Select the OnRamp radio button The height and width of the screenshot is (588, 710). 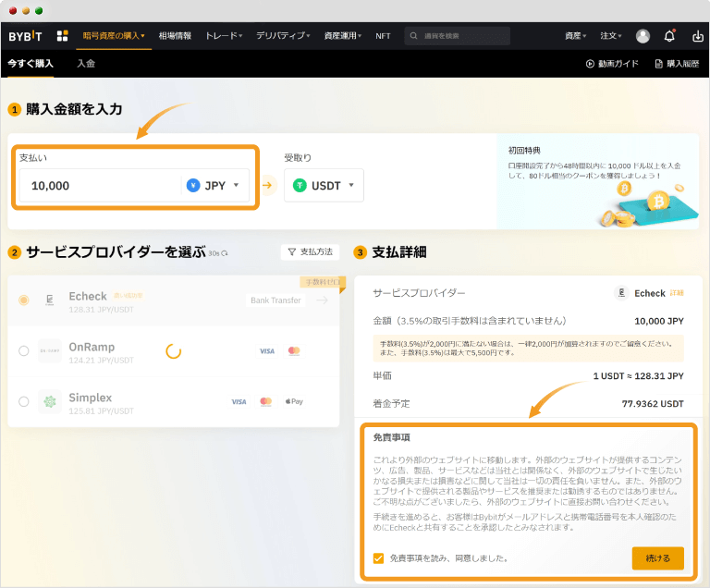pyautogui.click(x=24, y=350)
